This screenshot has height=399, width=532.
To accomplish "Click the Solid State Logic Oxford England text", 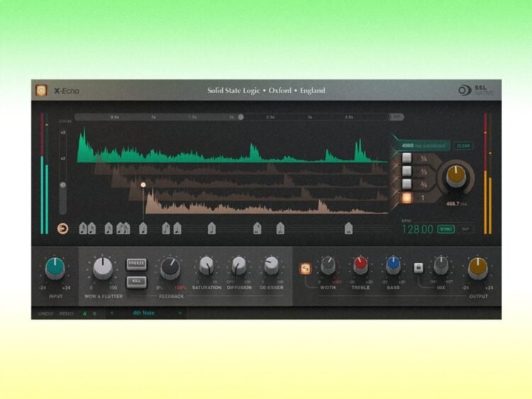I will point(266,91).
